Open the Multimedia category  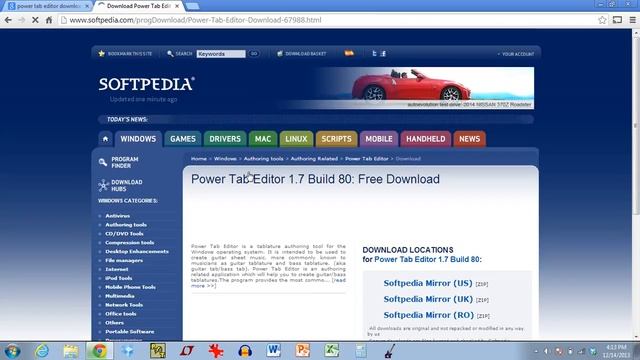pyautogui.click(x=120, y=296)
